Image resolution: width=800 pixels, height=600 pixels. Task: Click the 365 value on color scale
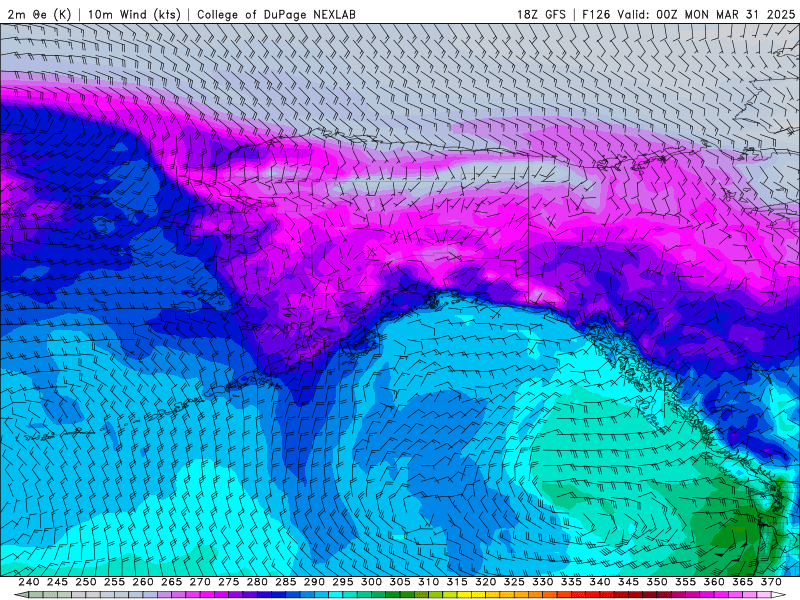point(743,582)
